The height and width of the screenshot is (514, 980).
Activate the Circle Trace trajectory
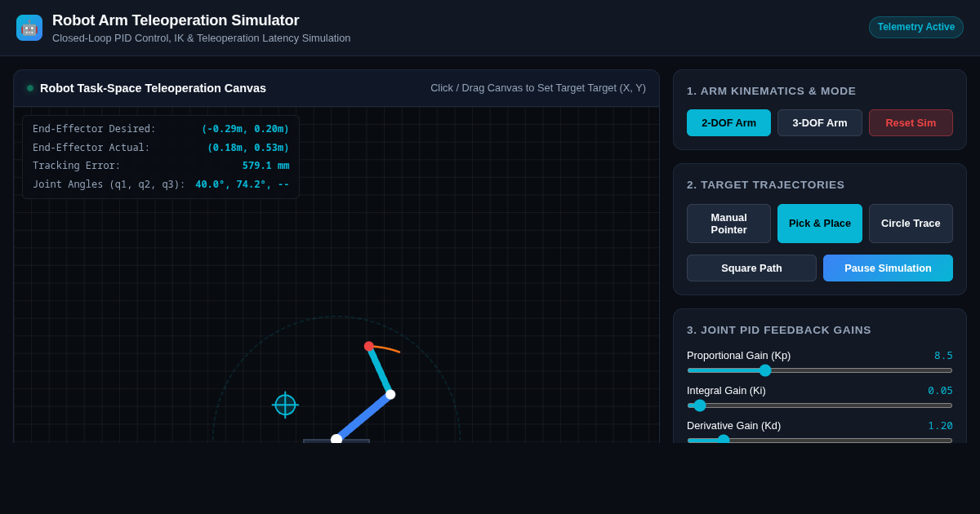tap(911, 224)
